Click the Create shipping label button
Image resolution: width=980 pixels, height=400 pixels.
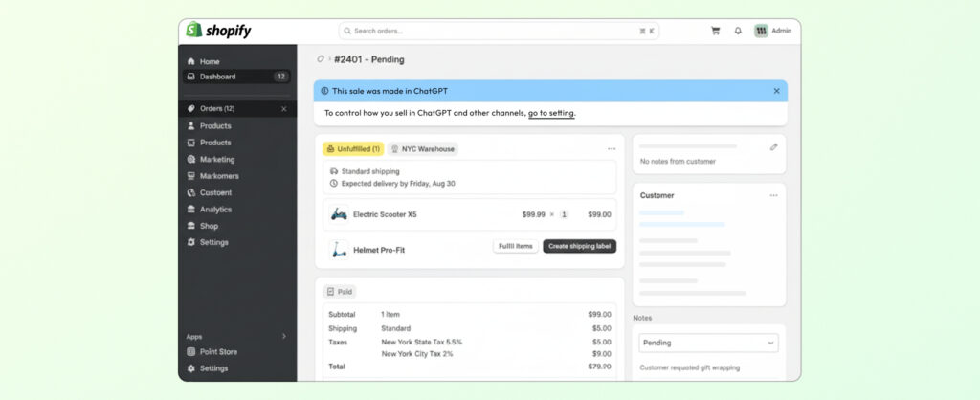579,246
